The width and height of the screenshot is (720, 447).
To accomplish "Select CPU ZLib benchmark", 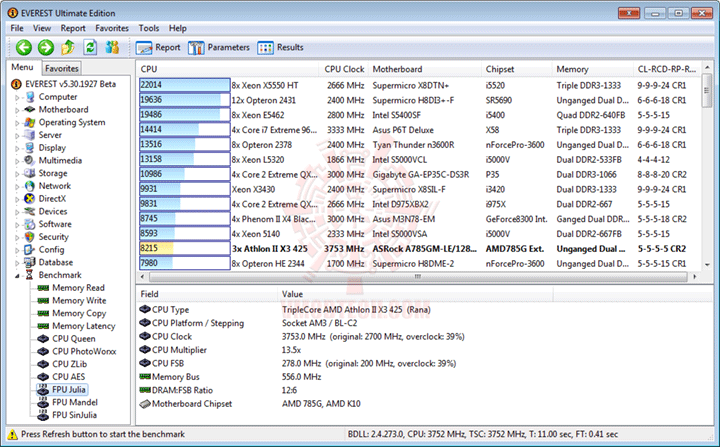I will [69, 364].
